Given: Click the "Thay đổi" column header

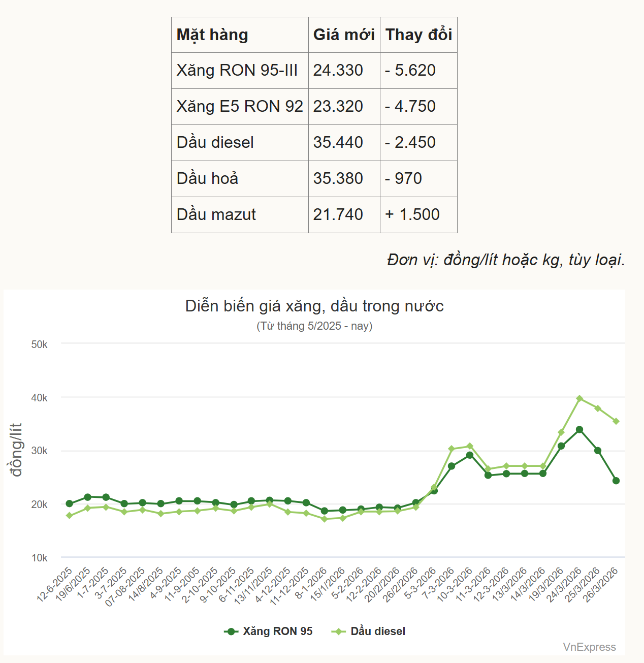Looking at the screenshot, I should (418, 35).
